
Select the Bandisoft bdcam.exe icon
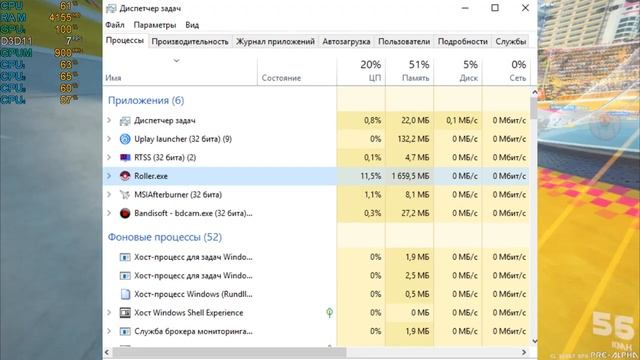click(125, 213)
